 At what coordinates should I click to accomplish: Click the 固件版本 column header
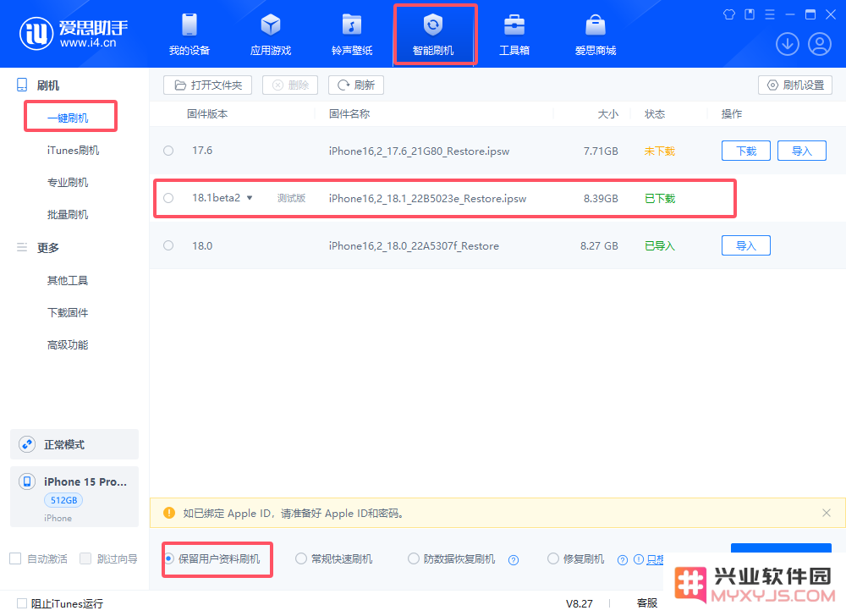coord(207,114)
